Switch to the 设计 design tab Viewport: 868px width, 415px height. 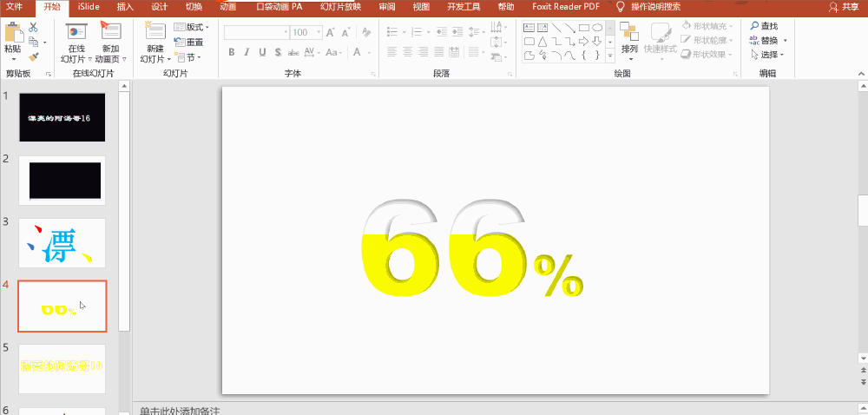pos(159,7)
